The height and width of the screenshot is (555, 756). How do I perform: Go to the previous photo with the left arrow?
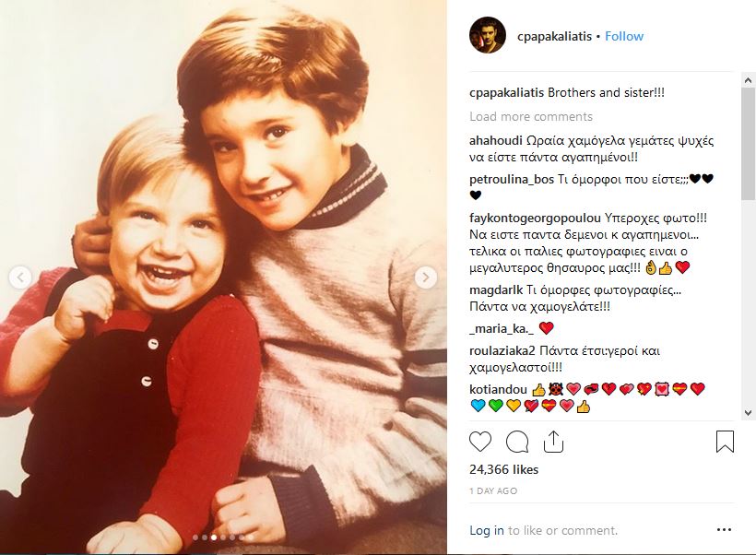[20, 277]
